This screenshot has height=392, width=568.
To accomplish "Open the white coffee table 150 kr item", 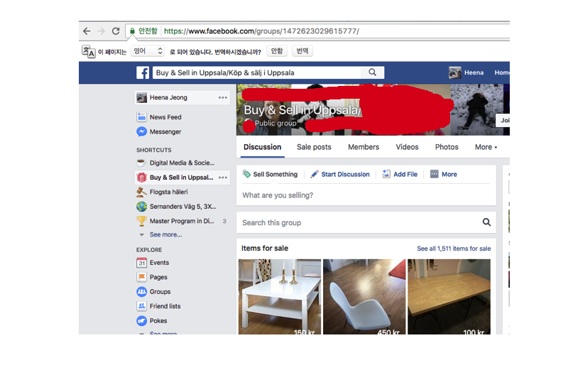I will (x=280, y=296).
